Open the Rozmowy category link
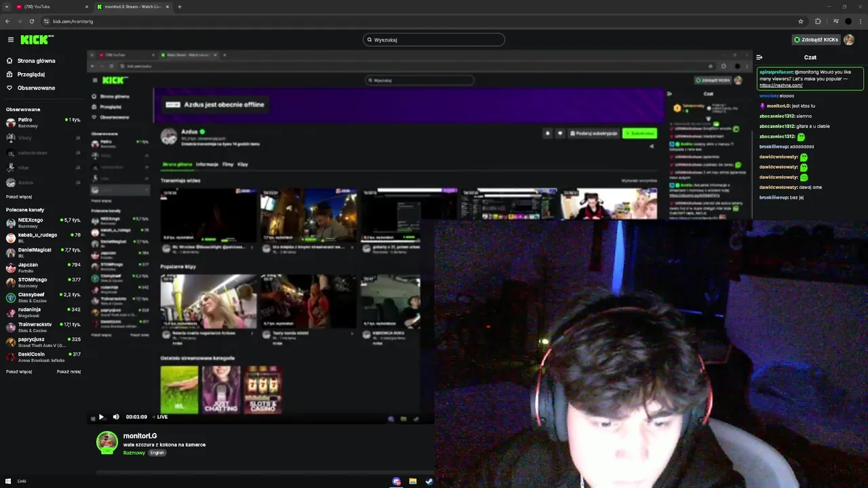 click(134, 453)
